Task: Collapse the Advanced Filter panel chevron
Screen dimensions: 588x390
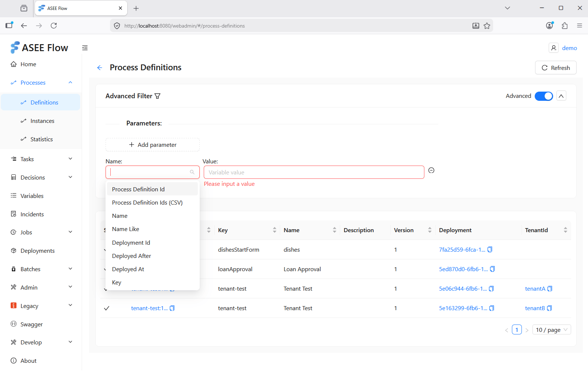Action: 561,96
